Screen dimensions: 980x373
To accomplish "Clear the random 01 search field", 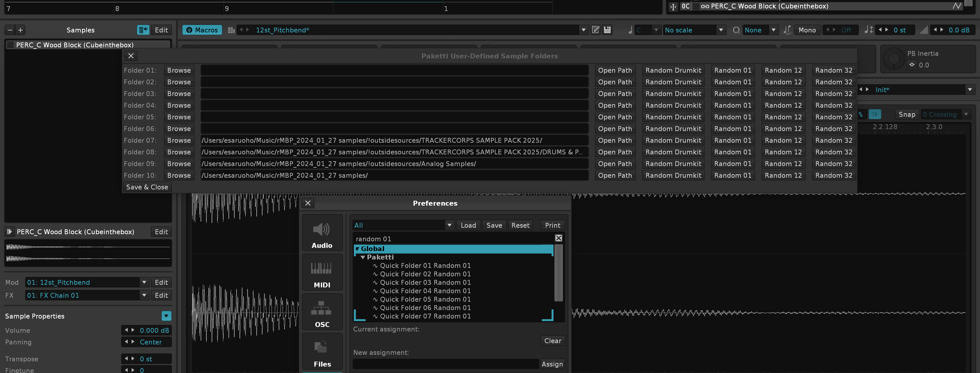I will [558, 238].
